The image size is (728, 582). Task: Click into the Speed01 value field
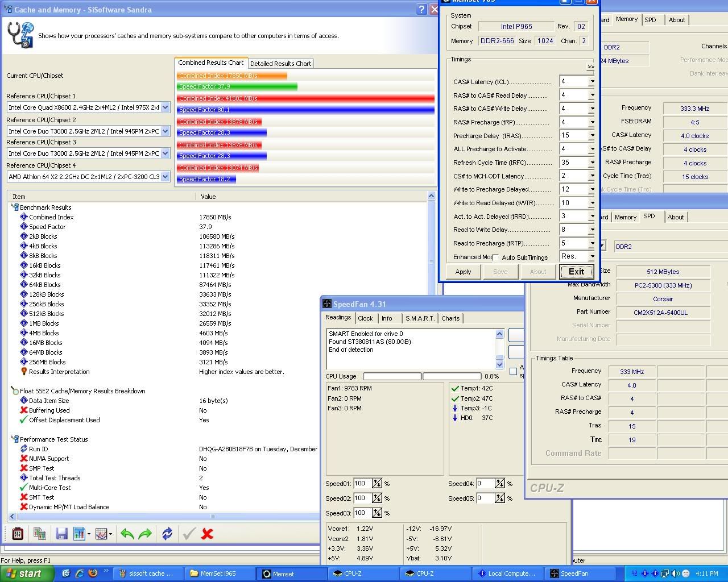point(362,484)
